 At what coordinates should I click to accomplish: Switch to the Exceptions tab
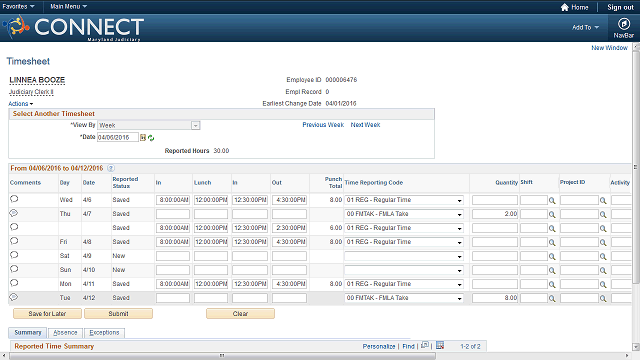coord(104,333)
